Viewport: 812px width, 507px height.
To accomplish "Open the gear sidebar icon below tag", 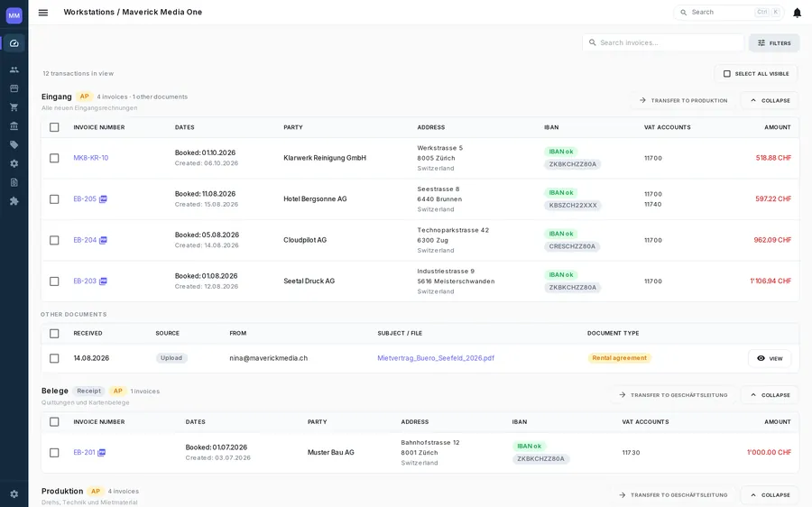I will [14, 163].
